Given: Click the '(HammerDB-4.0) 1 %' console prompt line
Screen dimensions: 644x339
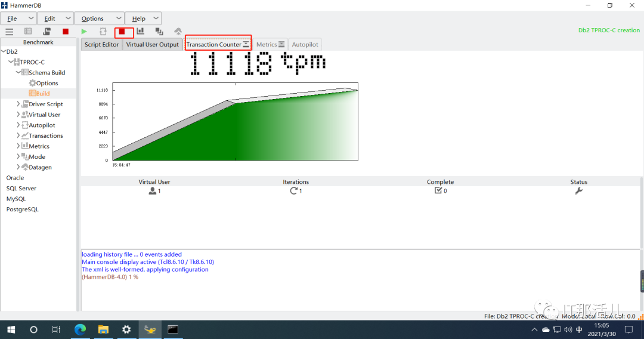Looking at the screenshot, I should (x=110, y=277).
